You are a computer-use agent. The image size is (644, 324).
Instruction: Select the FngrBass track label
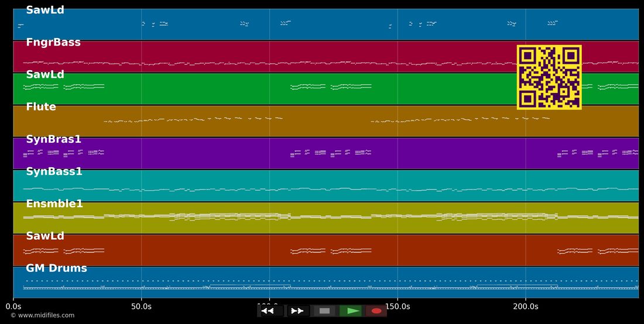click(x=53, y=43)
